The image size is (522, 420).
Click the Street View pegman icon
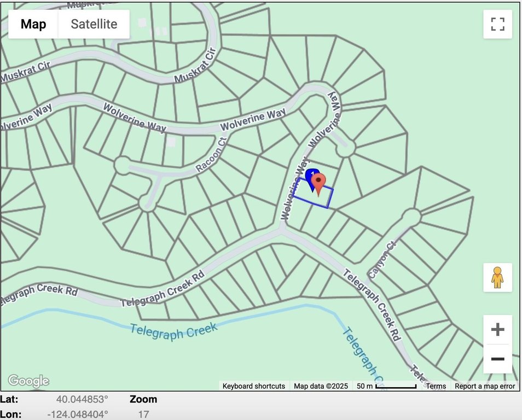click(x=497, y=277)
